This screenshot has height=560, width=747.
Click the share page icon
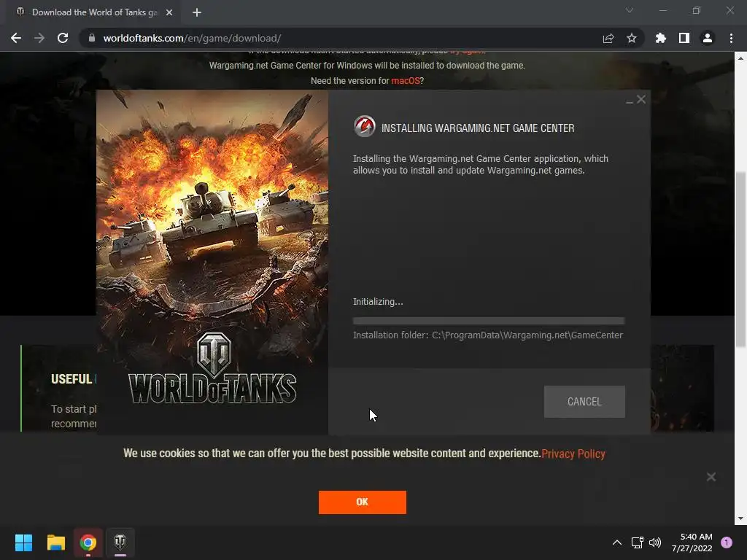tap(608, 38)
